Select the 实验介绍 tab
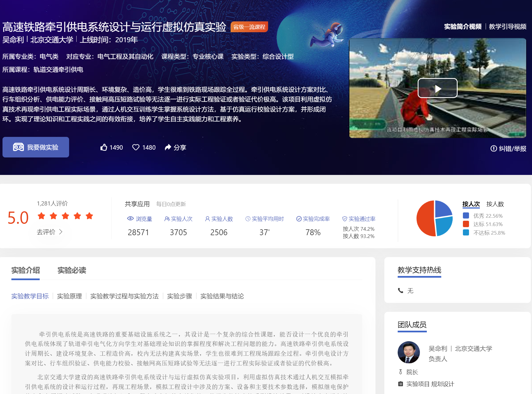Screen dimensions: 532x394 click(x=26, y=270)
